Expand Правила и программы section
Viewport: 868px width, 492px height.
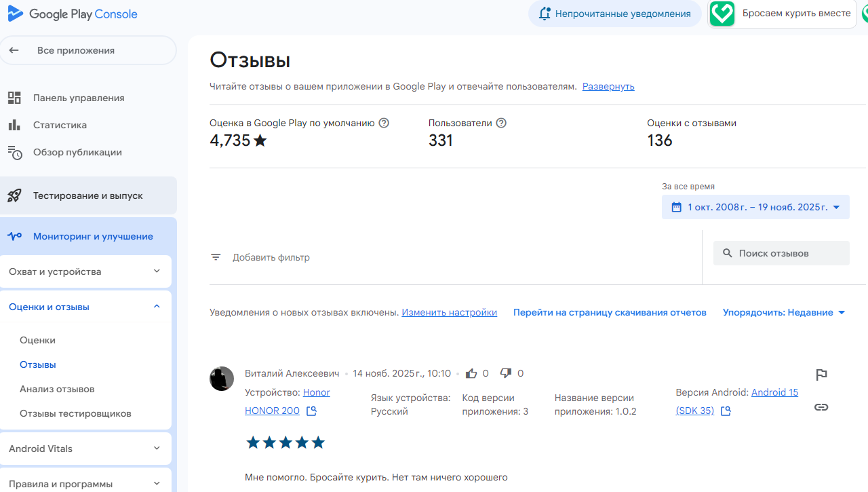(x=85, y=480)
